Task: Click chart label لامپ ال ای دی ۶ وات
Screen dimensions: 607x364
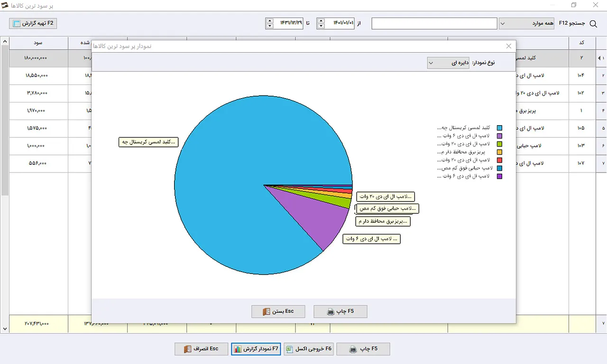Action: pyautogui.click(x=372, y=239)
